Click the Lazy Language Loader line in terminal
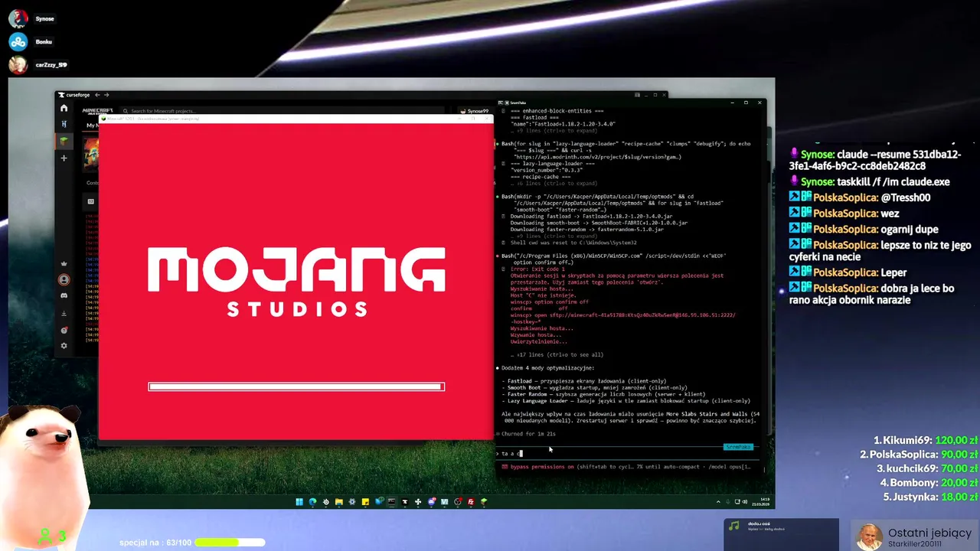 coord(626,400)
